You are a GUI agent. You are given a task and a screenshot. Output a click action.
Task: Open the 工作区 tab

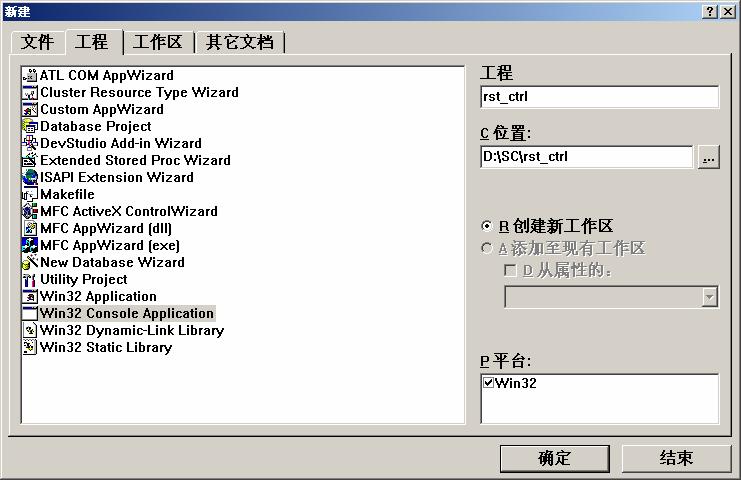[x=158, y=42]
